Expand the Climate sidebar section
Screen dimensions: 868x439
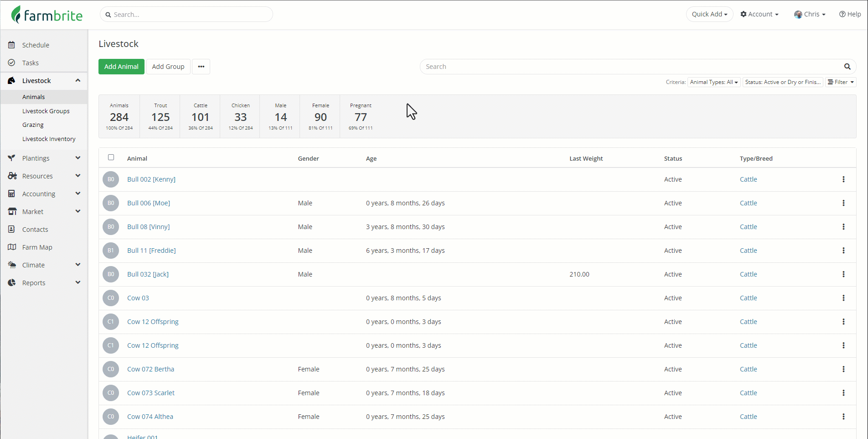click(x=78, y=265)
